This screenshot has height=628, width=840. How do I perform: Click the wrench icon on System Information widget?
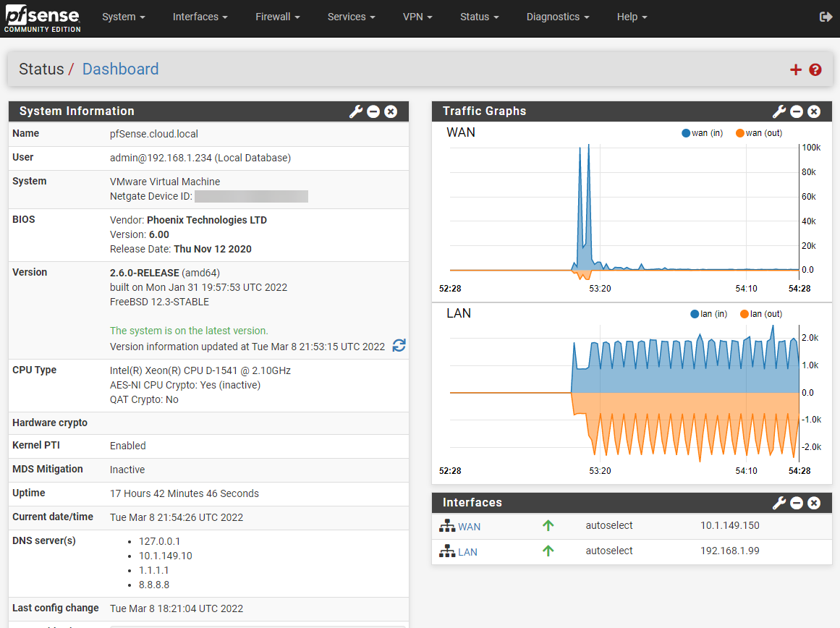pos(355,111)
